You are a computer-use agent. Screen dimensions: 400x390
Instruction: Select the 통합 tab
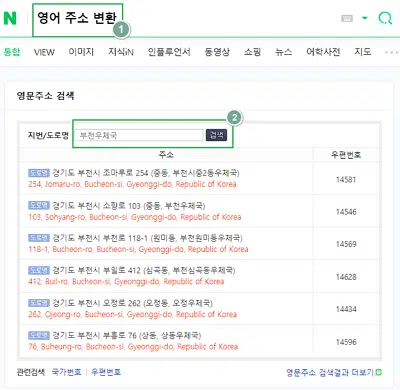[12, 52]
